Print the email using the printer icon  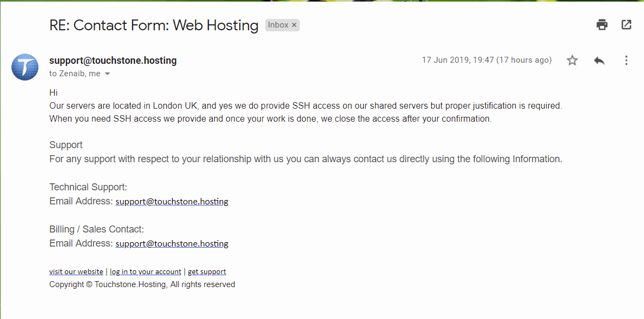pos(602,25)
